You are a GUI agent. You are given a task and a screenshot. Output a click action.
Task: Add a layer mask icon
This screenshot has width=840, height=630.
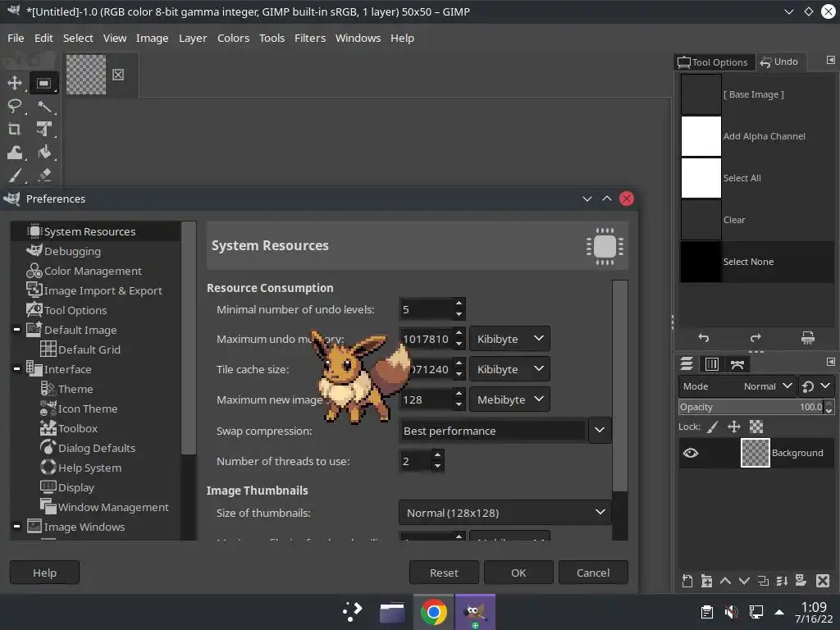(801, 580)
